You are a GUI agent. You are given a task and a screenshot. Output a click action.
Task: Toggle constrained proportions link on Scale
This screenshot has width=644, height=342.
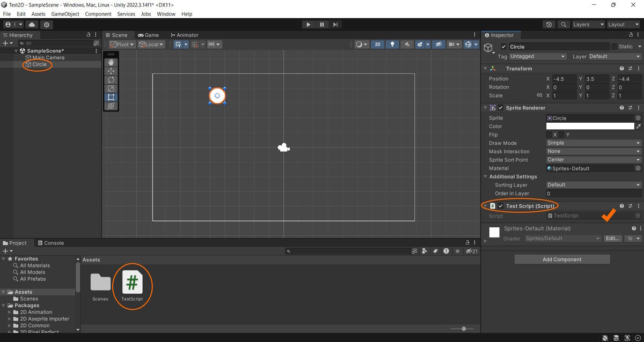(539, 95)
